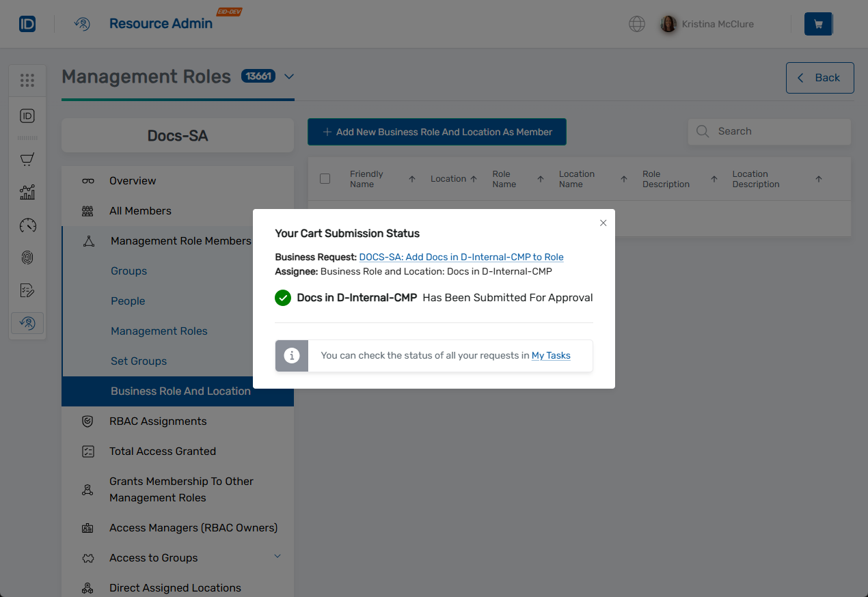Viewport: 868px width, 597px height.
Task: Click inside the Search field
Action: pyautogui.click(x=769, y=131)
